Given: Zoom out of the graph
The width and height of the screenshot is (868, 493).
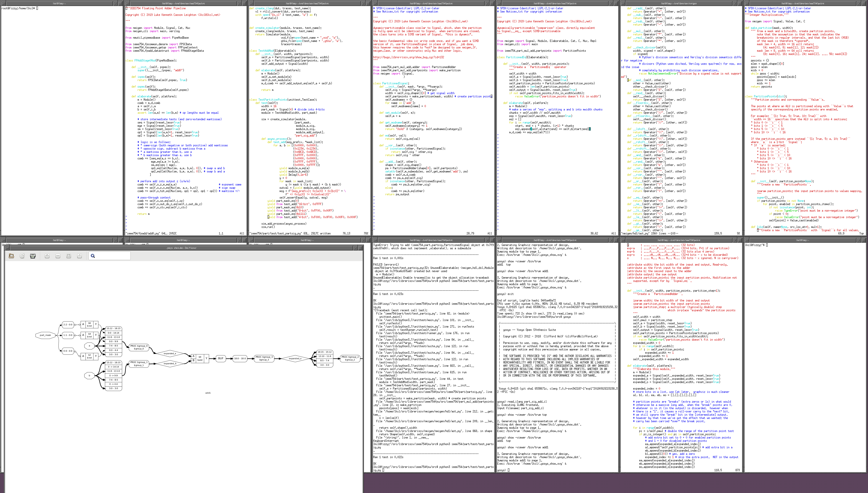Looking at the screenshot, I should pyautogui.click(x=58, y=256).
